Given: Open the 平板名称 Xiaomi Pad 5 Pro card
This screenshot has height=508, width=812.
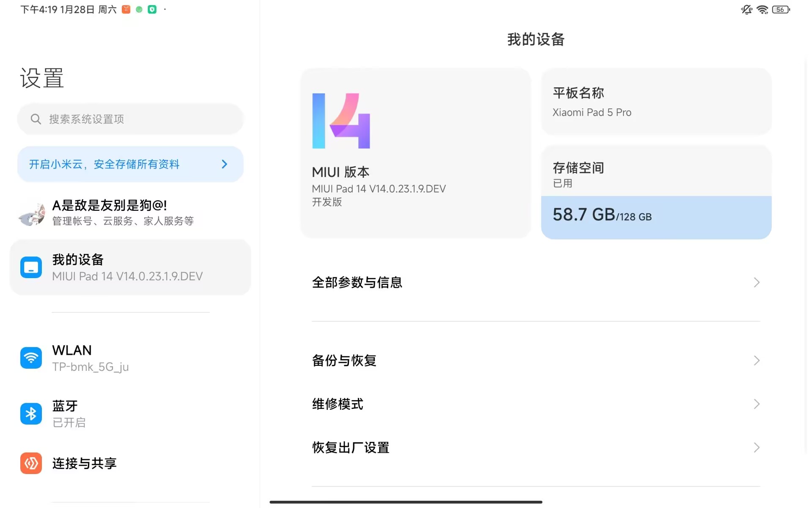Looking at the screenshot, I should tap(656, 102).
